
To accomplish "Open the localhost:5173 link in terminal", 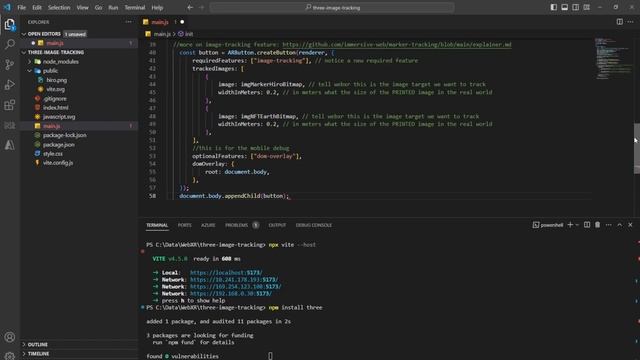I will coord(226,273).
